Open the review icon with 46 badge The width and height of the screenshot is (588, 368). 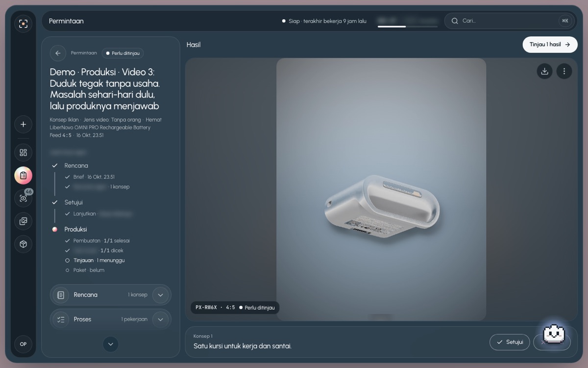point(23,198)
